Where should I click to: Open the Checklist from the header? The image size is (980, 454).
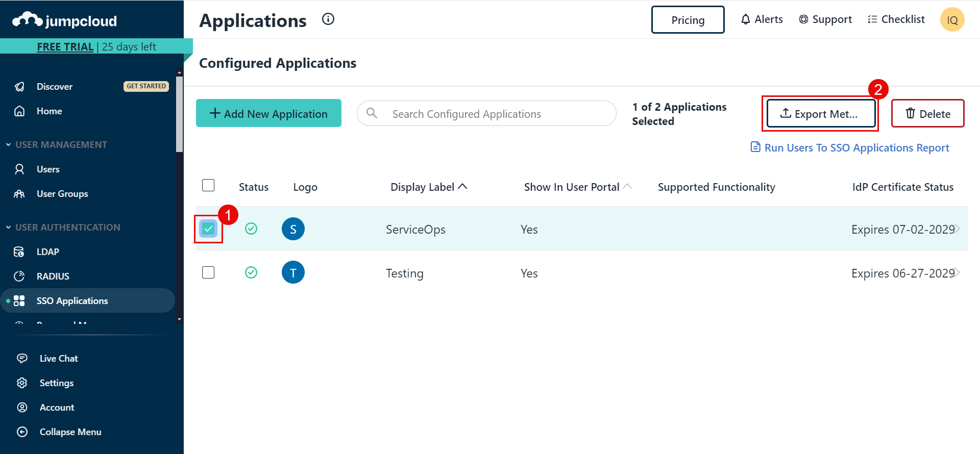[896, 19]
